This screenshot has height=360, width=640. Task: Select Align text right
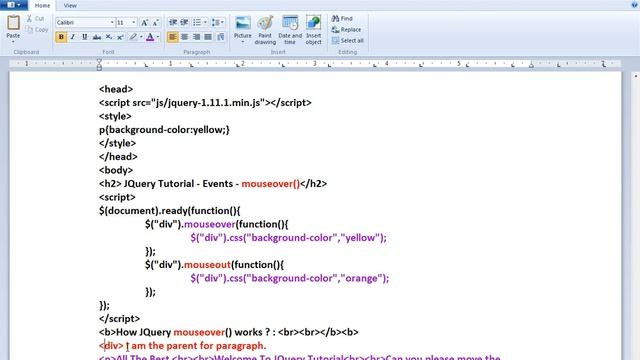[196, 37]
